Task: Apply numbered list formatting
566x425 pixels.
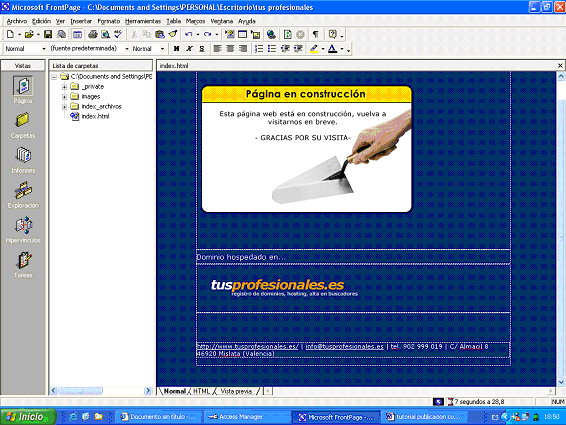Action: 259,48
